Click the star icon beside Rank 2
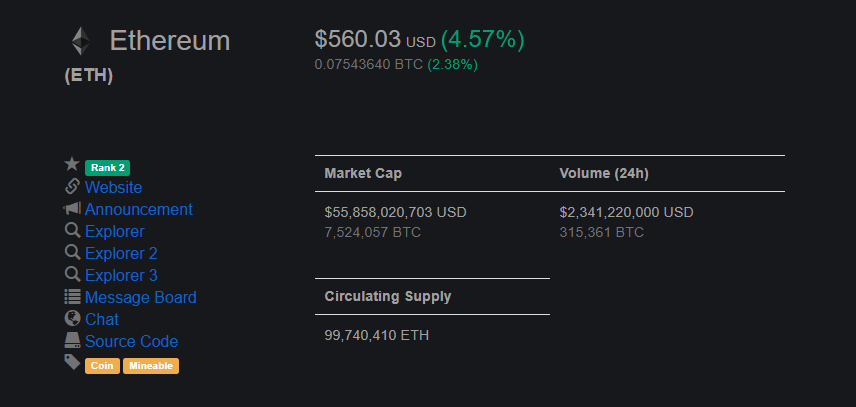Screen dimensions: 856x407 coord(72,164)
